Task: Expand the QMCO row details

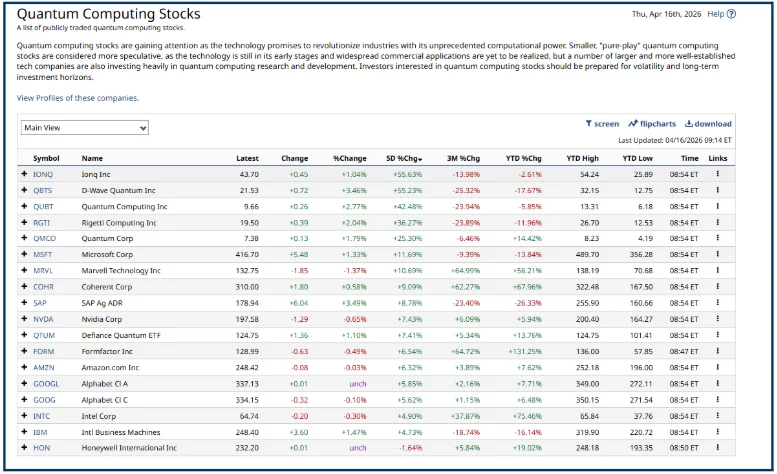Action: point(24,238)
